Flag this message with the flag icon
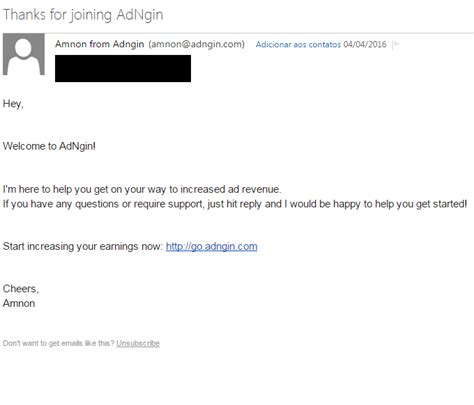Image resolution: width=474 pixels, height=405 pixels. (396, 44)
